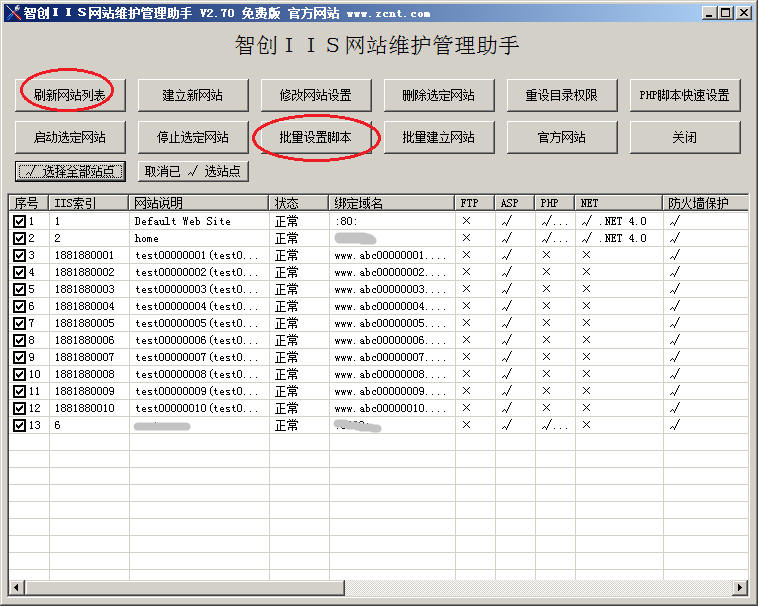Viewport: 758px width, 606px height.
Task: Click horizontal scrollbar left arrow
Action: point(16,588)
